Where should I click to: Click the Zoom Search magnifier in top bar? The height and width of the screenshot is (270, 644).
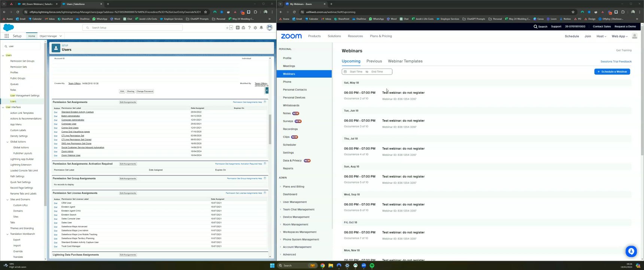[x=536, y=27]
